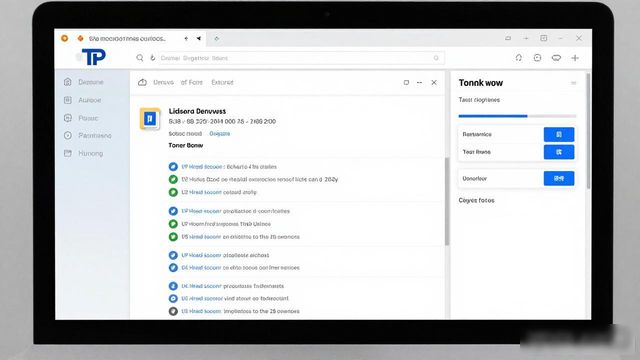Click blue icon of 'propootaes Tndleonasts' row

click(173, 286)
